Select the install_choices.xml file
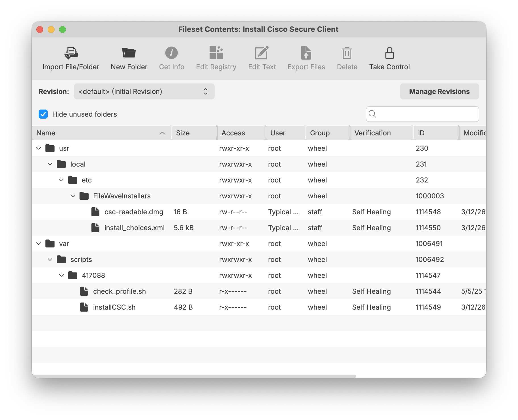 (134, 228)
